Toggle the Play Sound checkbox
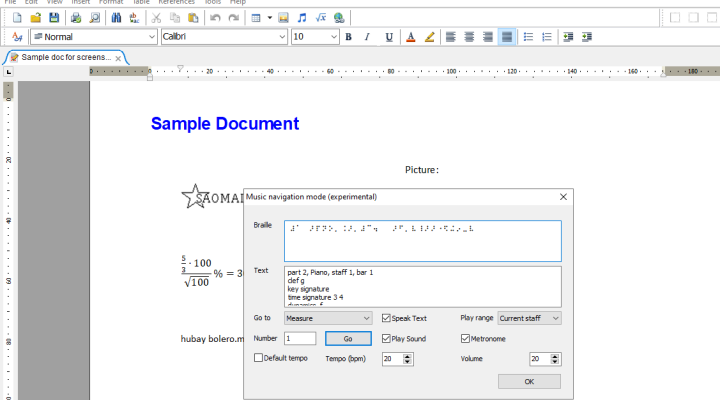This screenshot has width=720, height=400. point(386,338)
